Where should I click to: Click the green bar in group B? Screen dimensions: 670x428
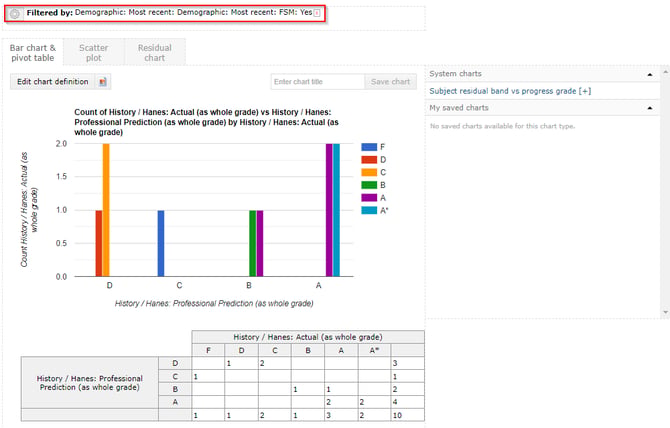pos(253,243)
